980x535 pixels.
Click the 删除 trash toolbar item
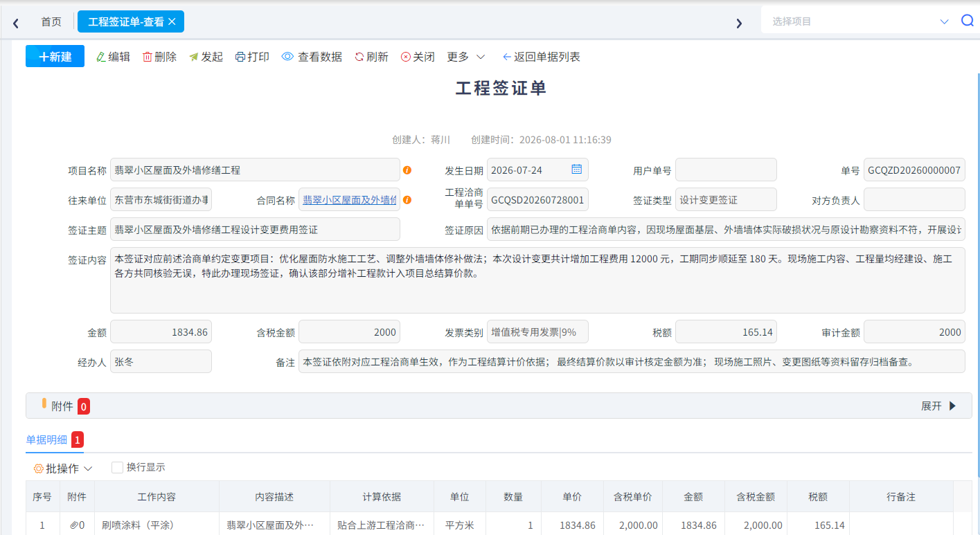point(159,57)
